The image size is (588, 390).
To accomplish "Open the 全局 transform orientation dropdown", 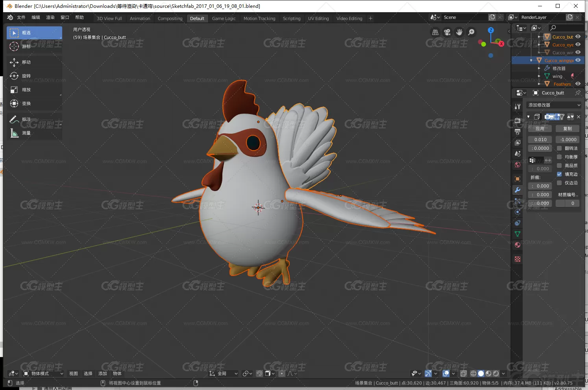I will click(x=224, y=373).
